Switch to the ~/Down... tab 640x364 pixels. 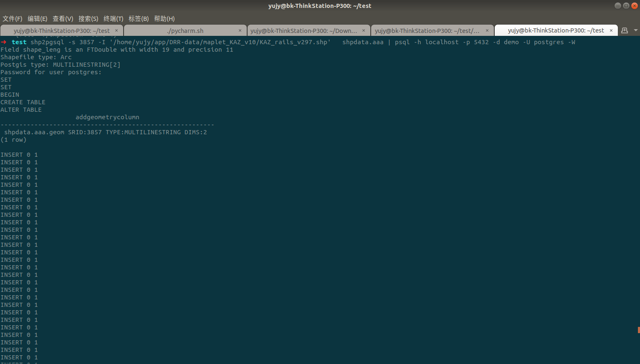point(305,30)
